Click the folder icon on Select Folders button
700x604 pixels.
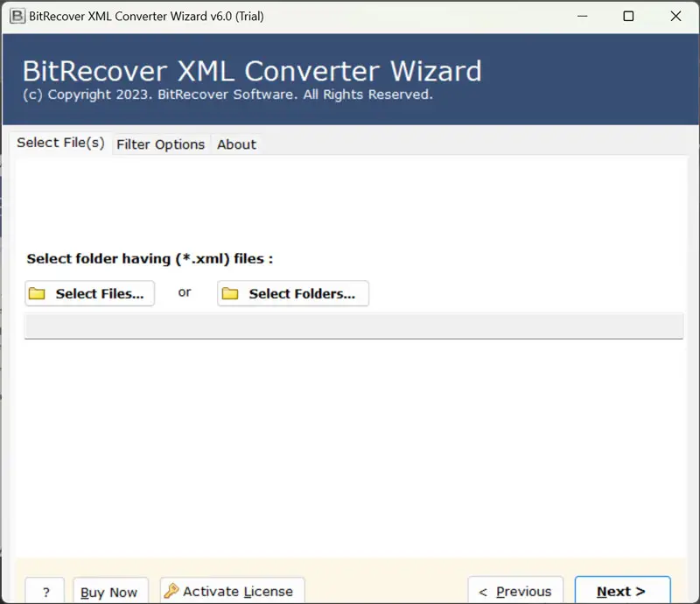click(x=232, y=293)
